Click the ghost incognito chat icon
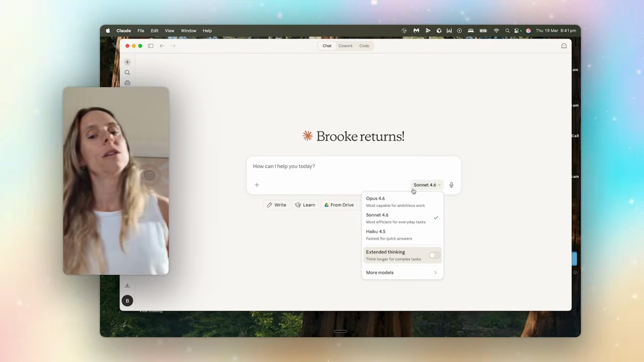 click(x=564, y=46)
